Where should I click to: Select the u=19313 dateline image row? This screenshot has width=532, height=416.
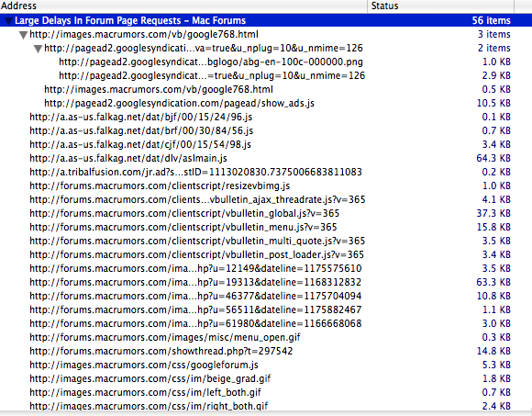[x=266, y=282]
